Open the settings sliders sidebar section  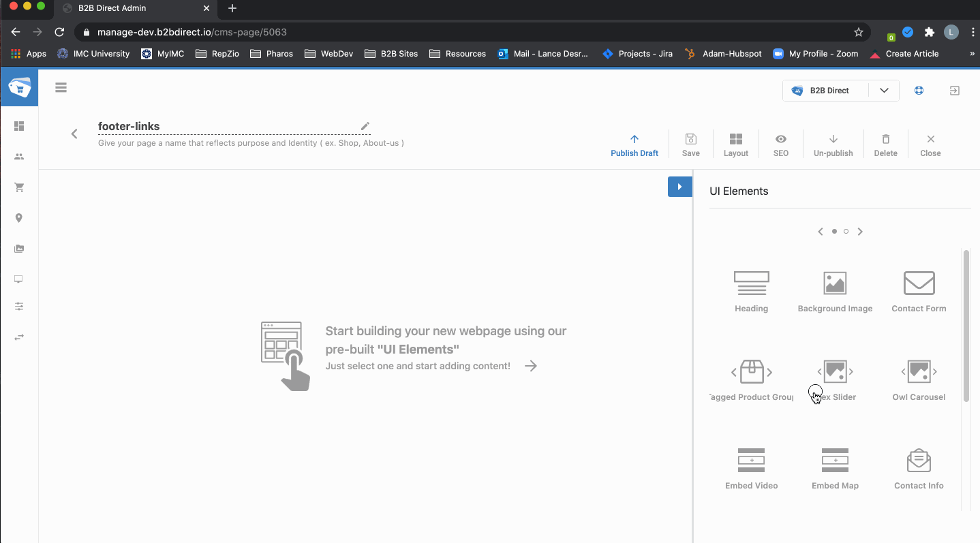pos(19,307)
